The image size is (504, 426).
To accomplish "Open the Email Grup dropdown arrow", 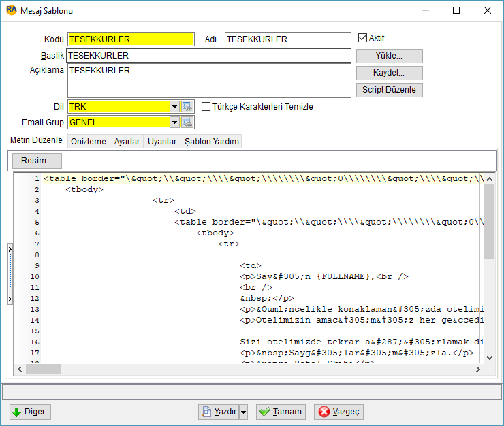I will (x=174, y=122).
